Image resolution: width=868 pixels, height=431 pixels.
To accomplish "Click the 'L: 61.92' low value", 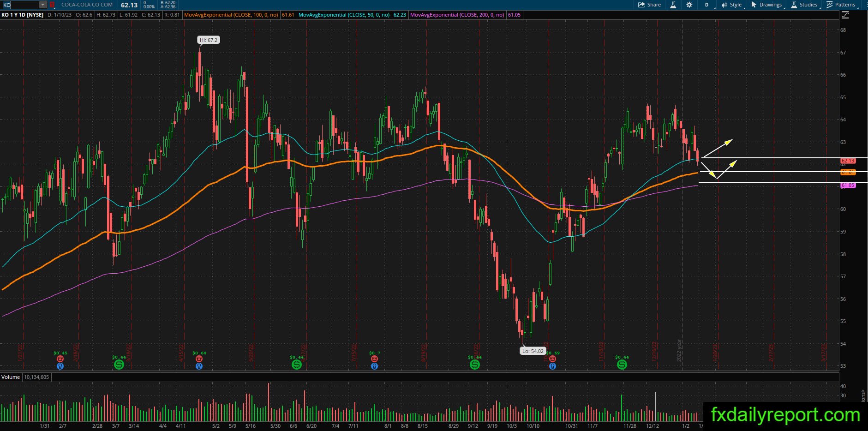I will click(128, 15).
